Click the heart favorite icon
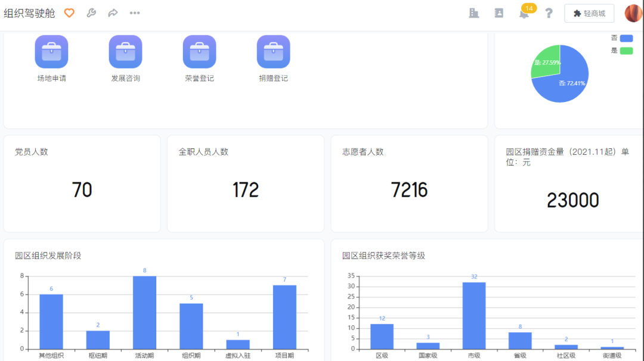The width and height of the screenshot is (644, 361). click(69, 13)
